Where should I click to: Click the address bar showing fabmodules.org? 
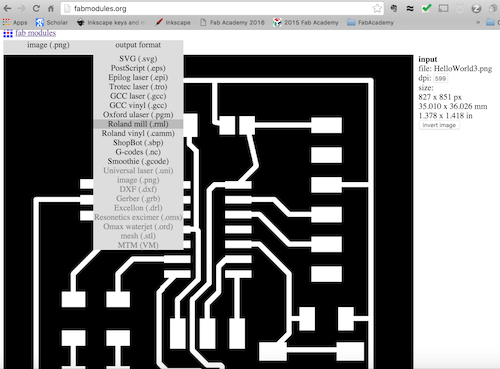[x=222, y=9]
